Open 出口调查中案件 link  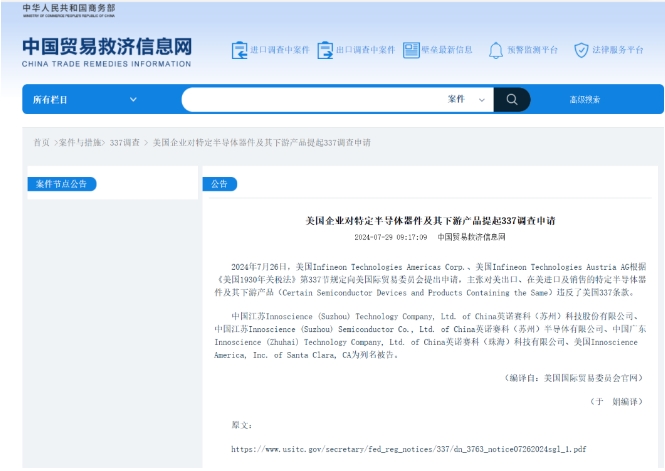(366, 50)
